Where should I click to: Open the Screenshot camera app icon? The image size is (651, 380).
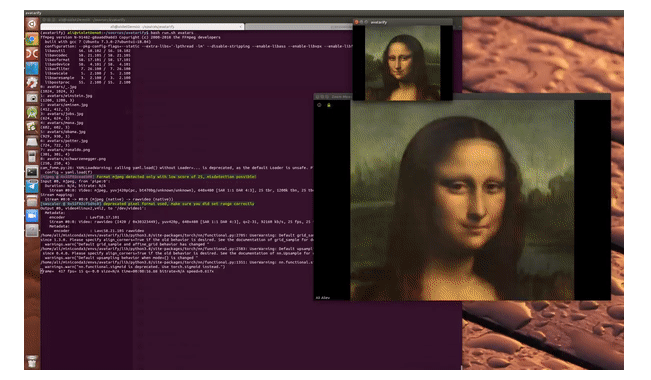click(32, 98)
